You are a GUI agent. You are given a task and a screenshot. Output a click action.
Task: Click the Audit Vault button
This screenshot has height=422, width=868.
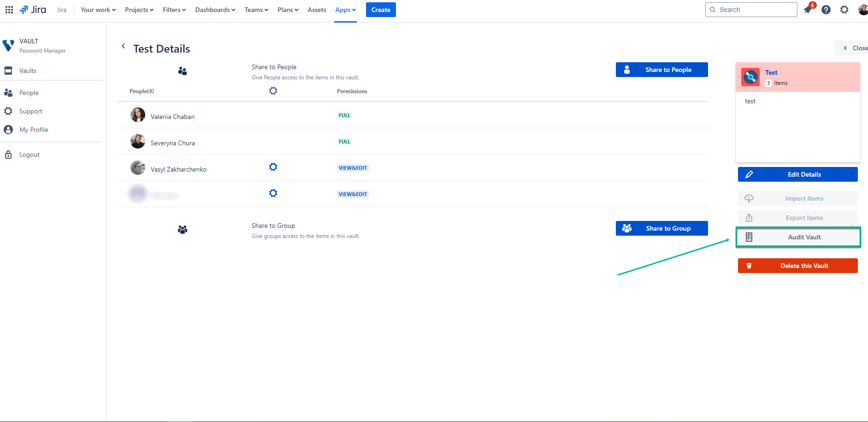(797, 237)
